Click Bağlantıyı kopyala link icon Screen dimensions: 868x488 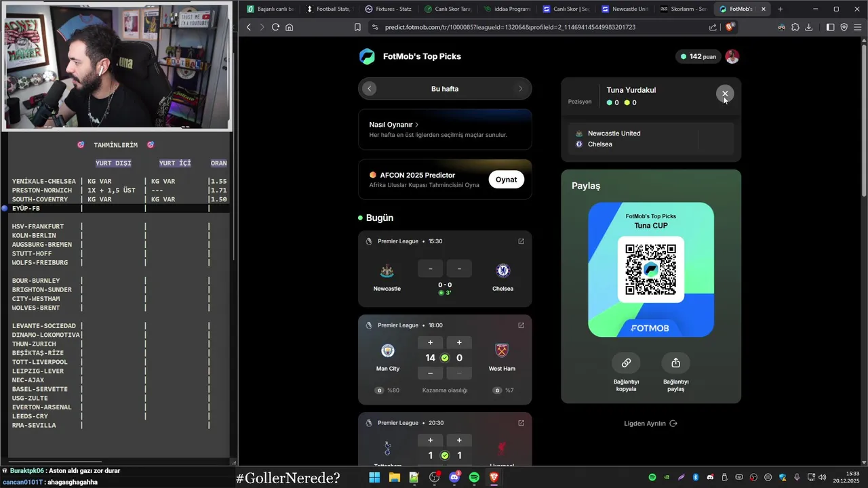point(626,363)
